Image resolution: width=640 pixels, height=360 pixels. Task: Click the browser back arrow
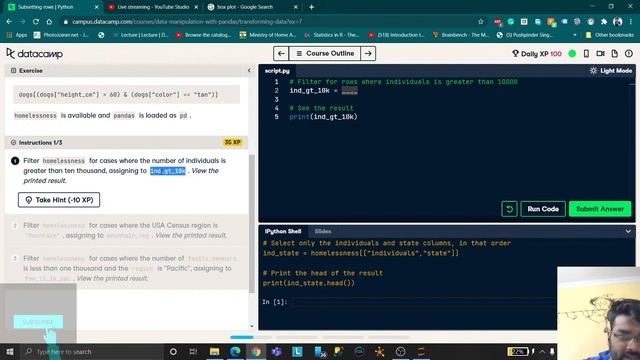[x=9, y=22]
